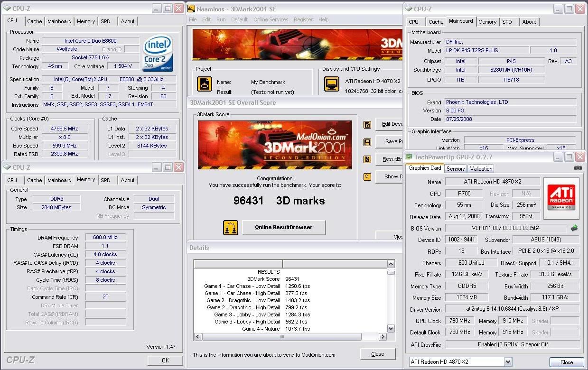Open the Help menu in 3DMark2001
Viewport: 588px width, 370px height.
pyautogui.click(x=324, y=19)
